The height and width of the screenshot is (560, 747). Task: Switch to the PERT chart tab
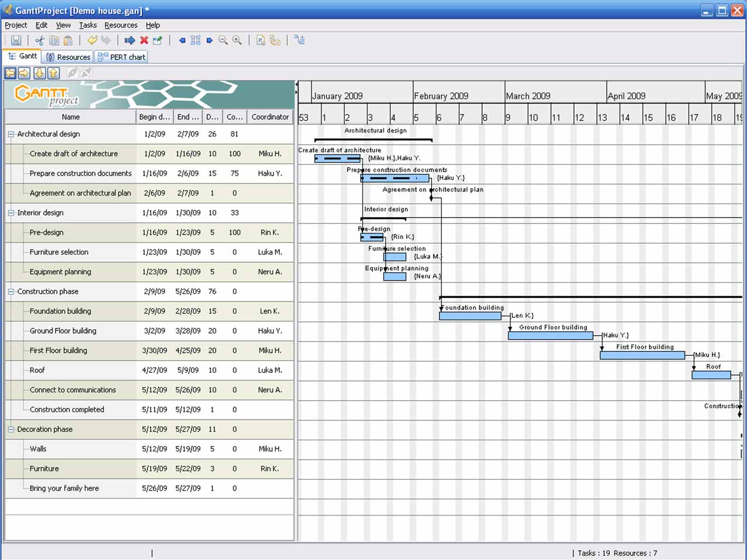121,57
